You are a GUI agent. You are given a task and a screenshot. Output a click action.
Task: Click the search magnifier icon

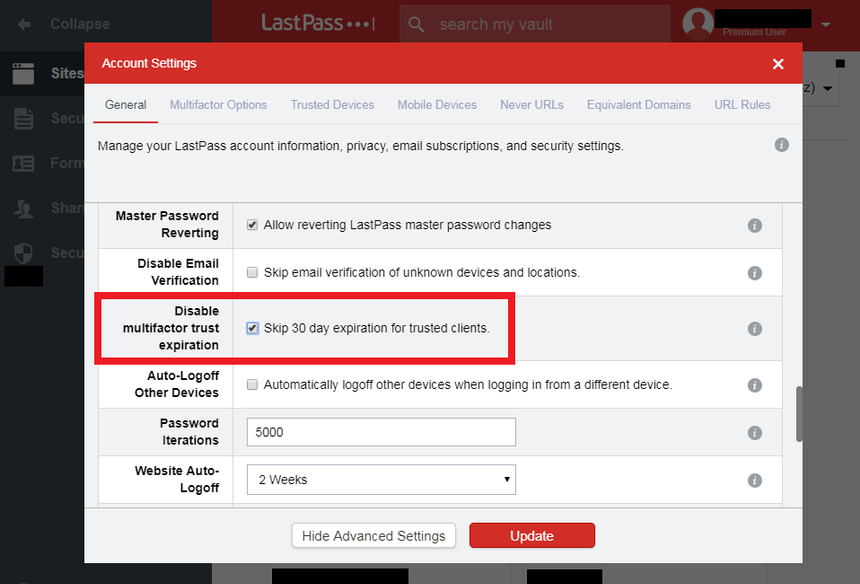tap(418, 24)
